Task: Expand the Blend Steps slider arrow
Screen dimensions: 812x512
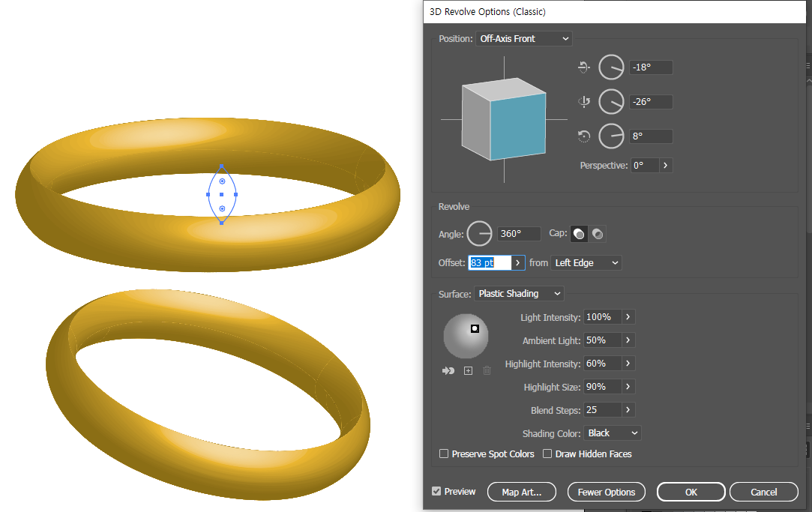Action: click(x=628, y=410)
